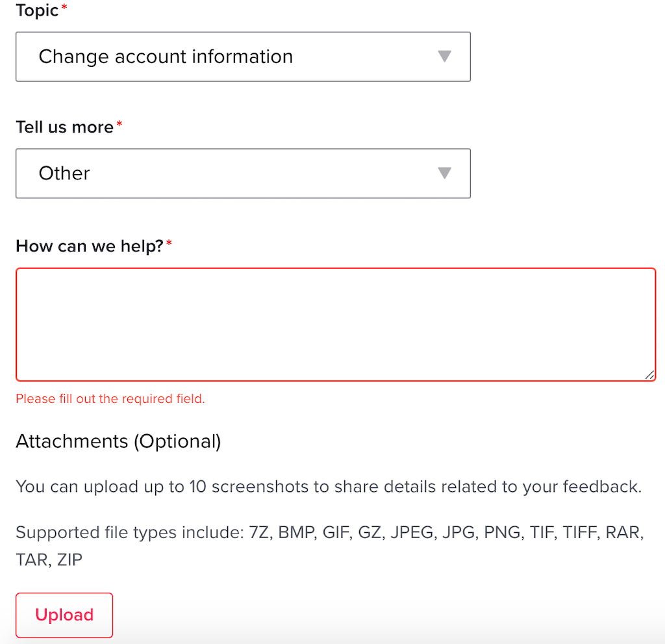
Task: Open the Other selection dropdown
Action: click(243, 174)
